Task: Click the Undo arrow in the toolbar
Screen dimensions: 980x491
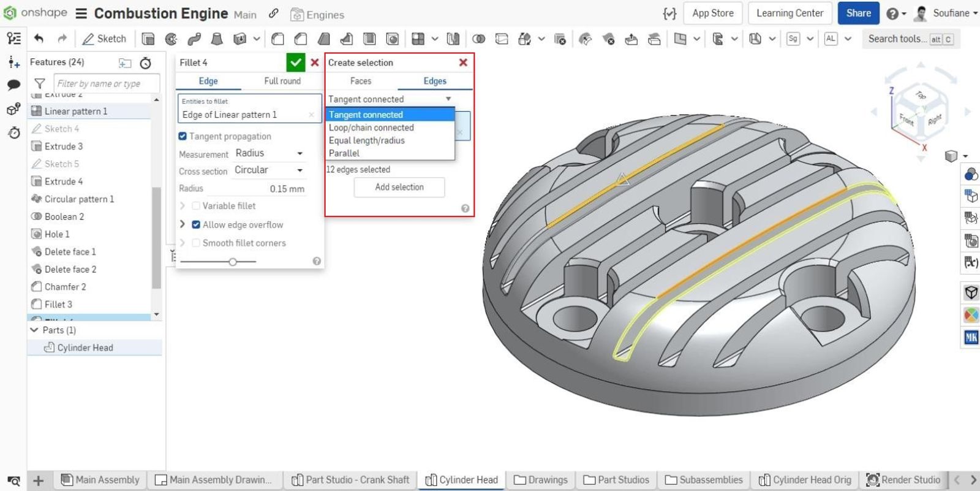Action: [39, 39]
